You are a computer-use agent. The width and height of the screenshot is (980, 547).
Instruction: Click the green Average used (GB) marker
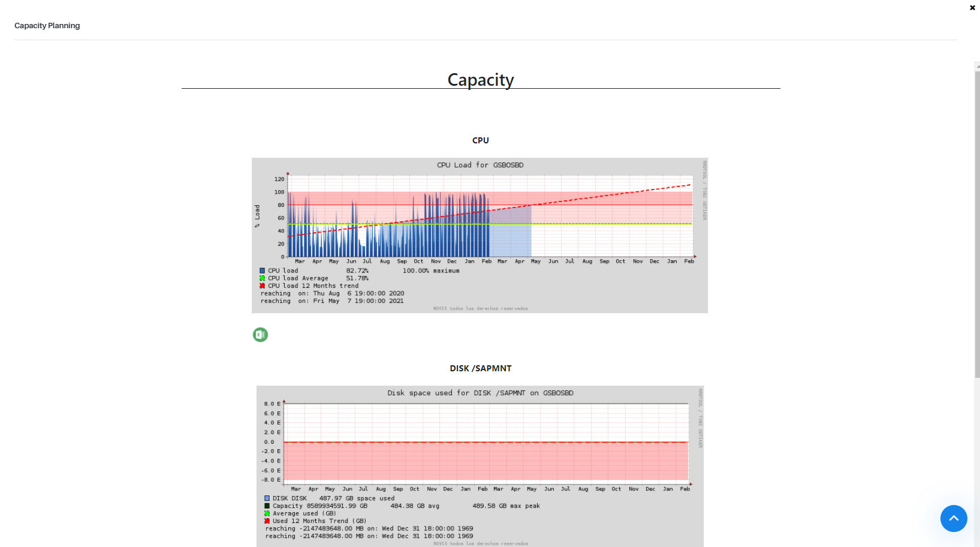pyautogui.click(x=267, y=513)
